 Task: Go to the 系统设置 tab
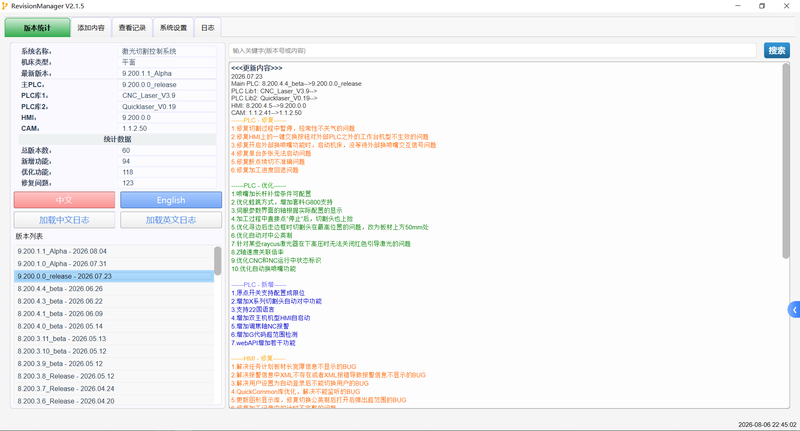pyautogui.click(x=173, y=28)
